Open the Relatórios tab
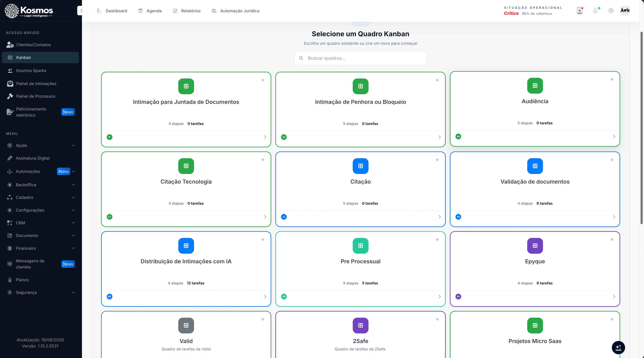644x358 pixels. 186,11
